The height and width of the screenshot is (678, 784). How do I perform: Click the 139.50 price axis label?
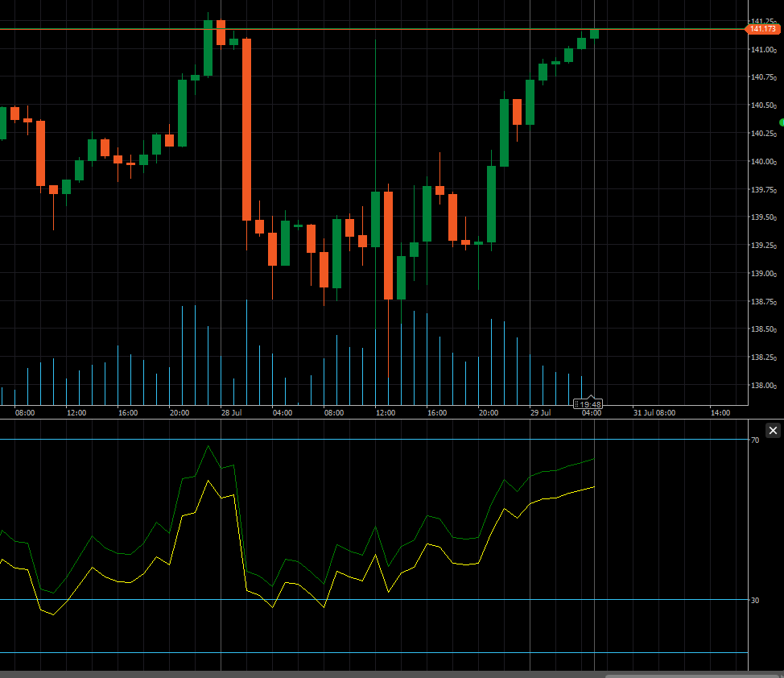pyautogui.click(x=764, y=217)
